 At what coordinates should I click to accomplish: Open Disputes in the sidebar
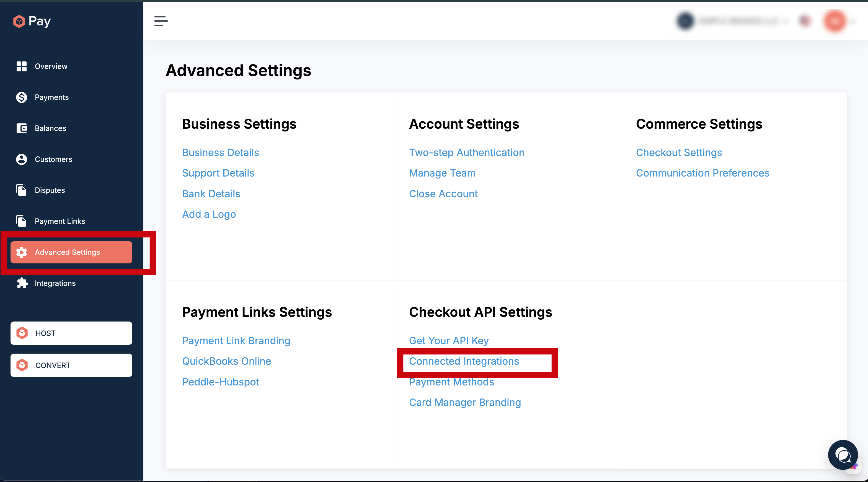50,190
